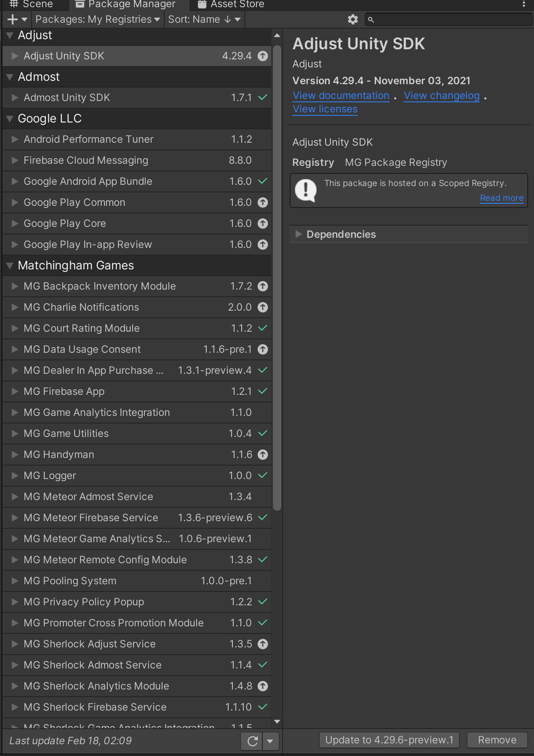This screenshot has height=756, width=534.
Task: Click installed checkmark for Admost Unity SDK
Action: pos(263,98)
